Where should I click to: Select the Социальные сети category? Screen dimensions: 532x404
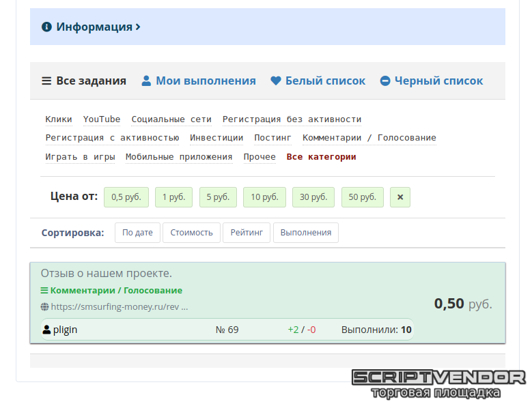(171, 119)
